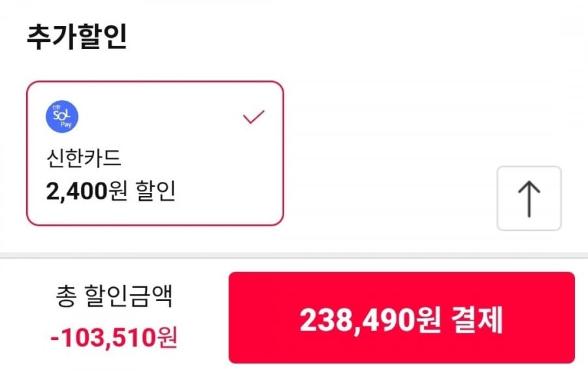Viewport: 588px width, 376px height.
Task: Click the 2,400원 할인 discount text
Action: pos(111,192)
